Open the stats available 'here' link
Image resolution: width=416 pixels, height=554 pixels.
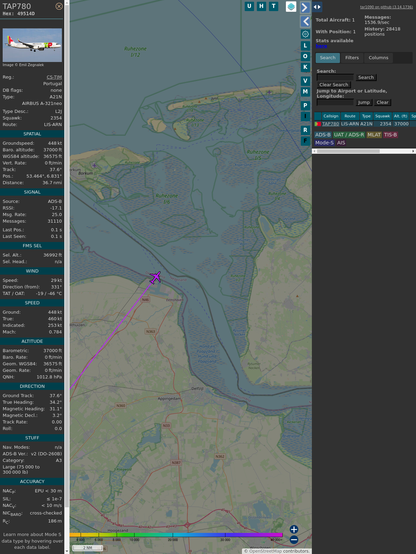coord(321,46)
